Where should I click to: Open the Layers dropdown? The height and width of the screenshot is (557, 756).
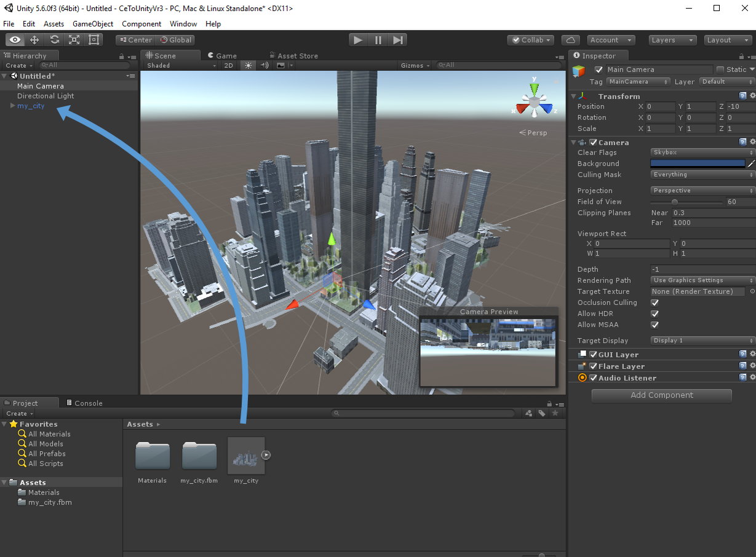pos(672,40)
